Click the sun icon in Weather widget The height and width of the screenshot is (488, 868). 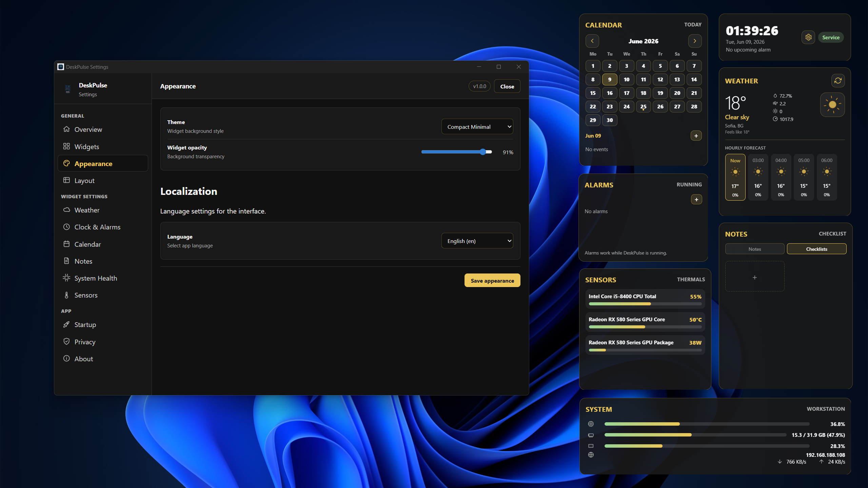[x=832, y=105]
